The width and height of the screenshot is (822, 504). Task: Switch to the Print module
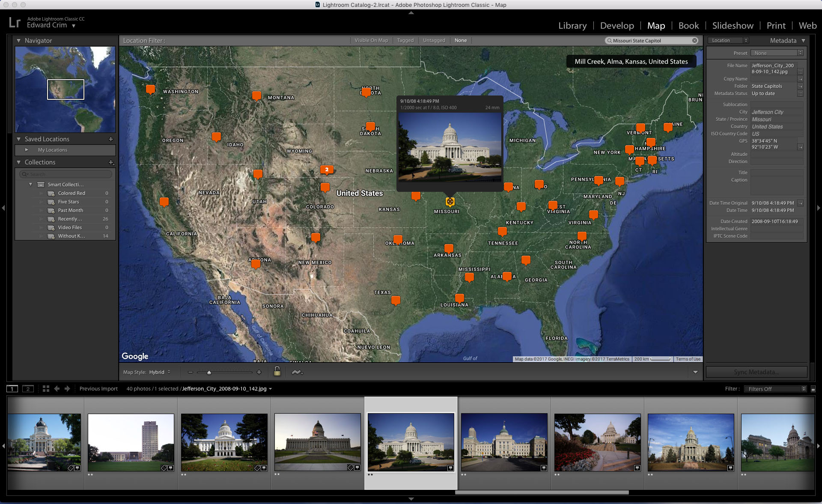pos(776,26)
